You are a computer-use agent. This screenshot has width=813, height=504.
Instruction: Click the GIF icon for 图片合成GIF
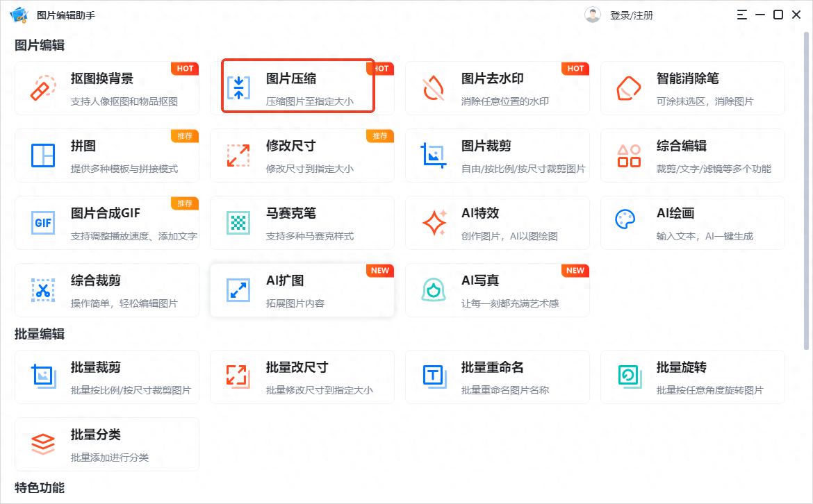click(43, 223)
